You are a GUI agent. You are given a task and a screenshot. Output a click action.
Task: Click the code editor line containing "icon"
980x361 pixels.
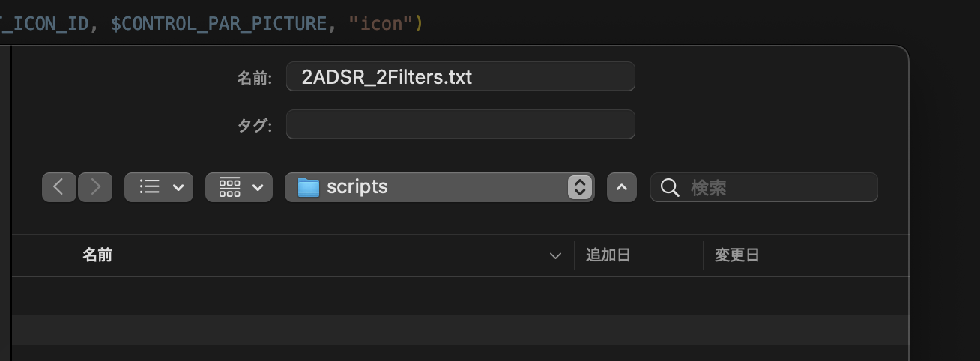click(211, 23)
